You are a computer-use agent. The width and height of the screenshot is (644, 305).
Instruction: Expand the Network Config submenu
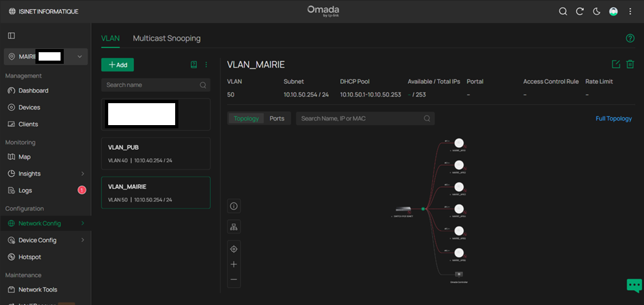(82, 224)
